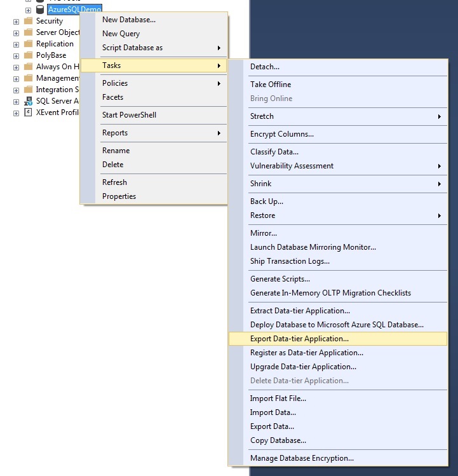The width and height of the screenshot is (458, 476).
Task: Select Manage Database Encryption... task
Action: (x=338, y=458)
